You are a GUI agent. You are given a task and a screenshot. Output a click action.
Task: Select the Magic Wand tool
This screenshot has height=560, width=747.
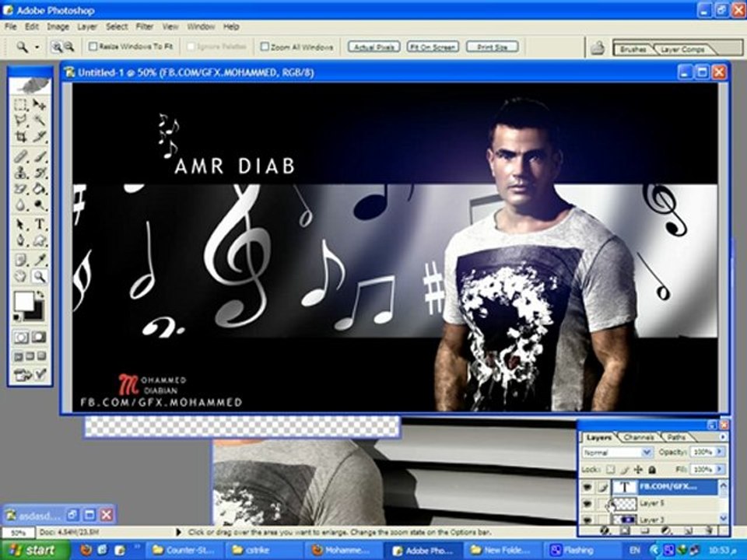point(40,120)
